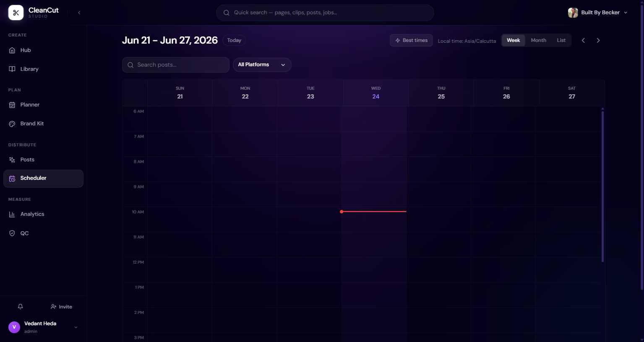The height and width of the screenshot is (342, 644).
Task: Click the 10 AM time label
Action: [x=138, y=212]
